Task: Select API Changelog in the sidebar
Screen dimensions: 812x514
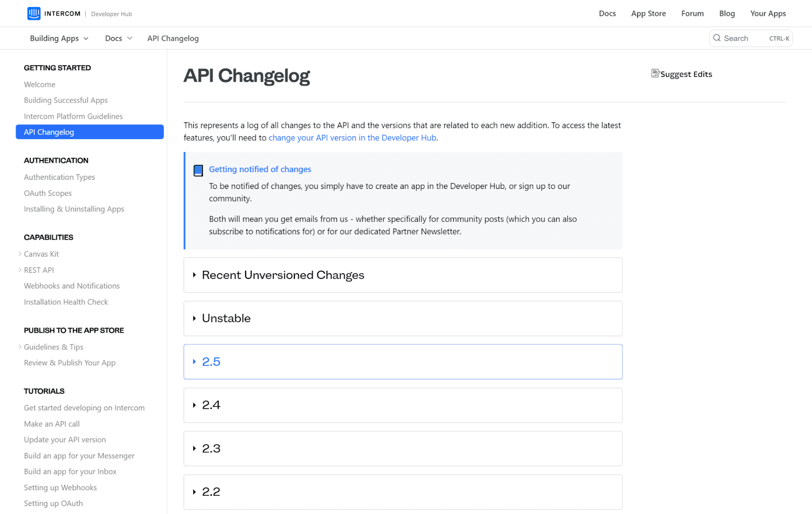Action: (49, 132)
